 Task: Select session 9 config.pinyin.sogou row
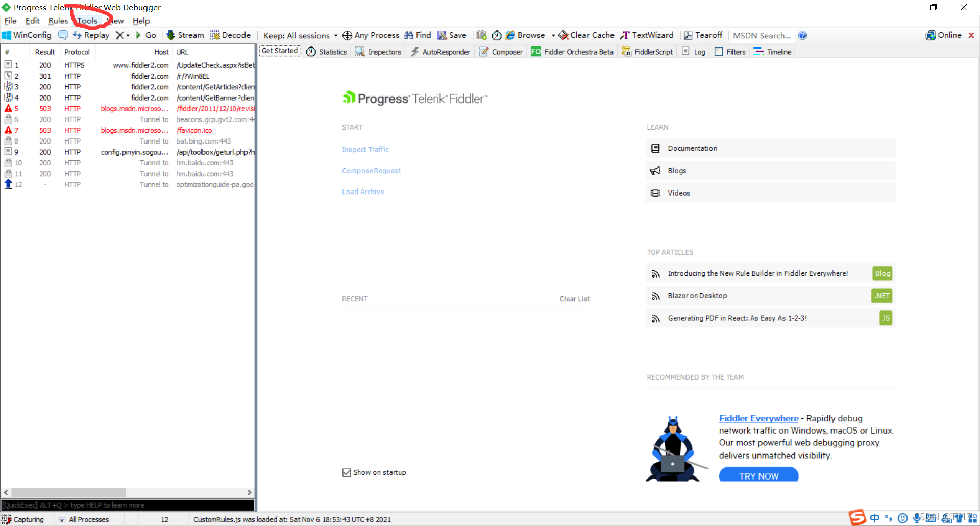[128, 152]
